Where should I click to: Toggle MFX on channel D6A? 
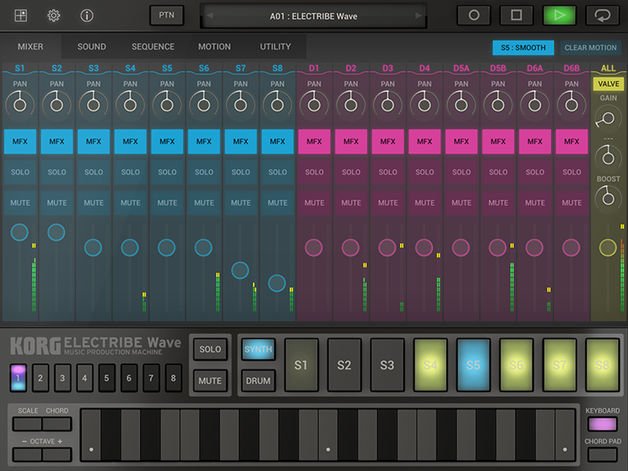(535, 141)
